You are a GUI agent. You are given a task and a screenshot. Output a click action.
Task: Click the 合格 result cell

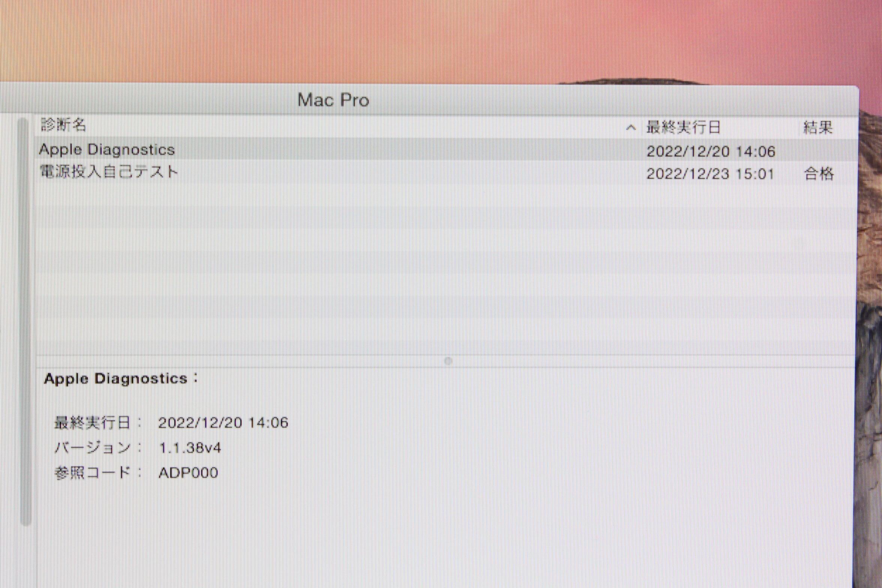point(819,174)
